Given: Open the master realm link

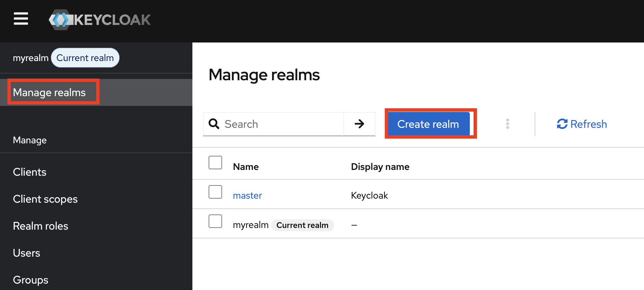Looking at the screenshot, I should (247, 196).
